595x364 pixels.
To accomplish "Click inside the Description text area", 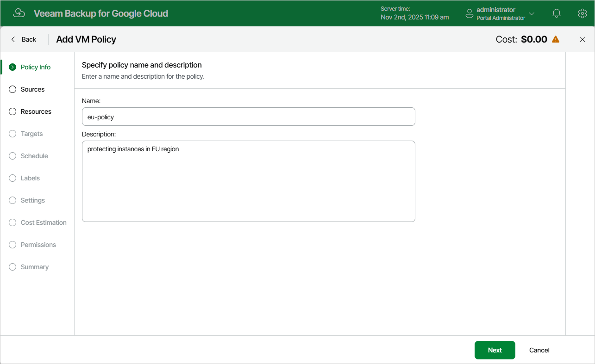I will coord(249,181).
